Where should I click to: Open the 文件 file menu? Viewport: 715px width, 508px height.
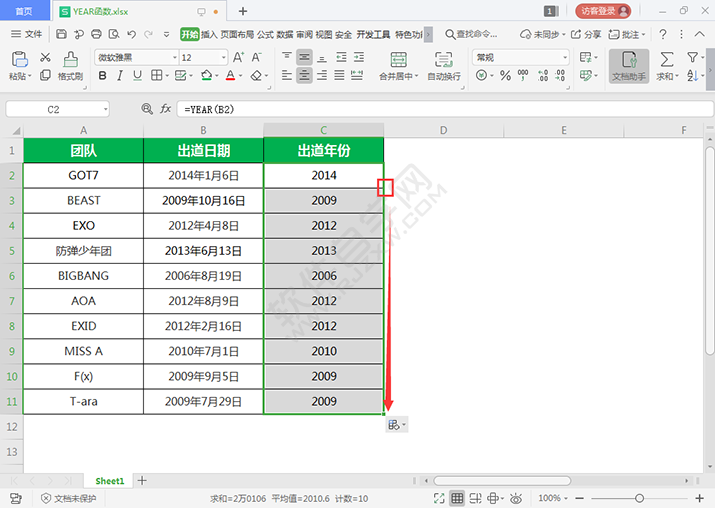tap(26, 34)
